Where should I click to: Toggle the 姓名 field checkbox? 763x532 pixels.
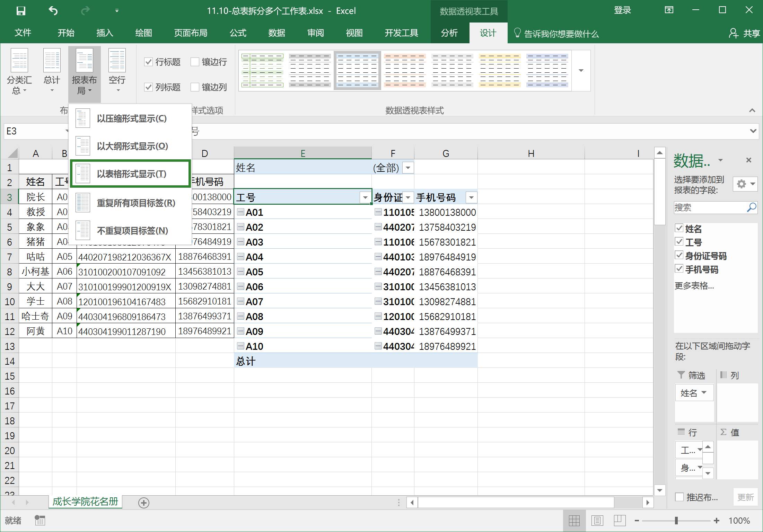[679, 228]
